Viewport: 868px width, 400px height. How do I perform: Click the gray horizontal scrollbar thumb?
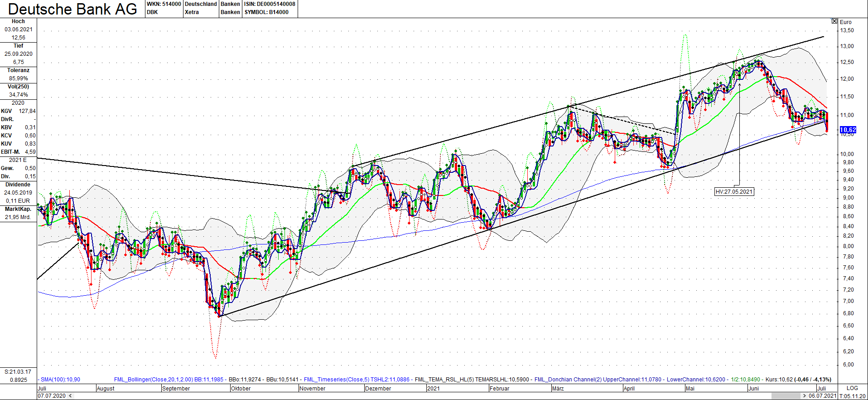click(786, 396)
